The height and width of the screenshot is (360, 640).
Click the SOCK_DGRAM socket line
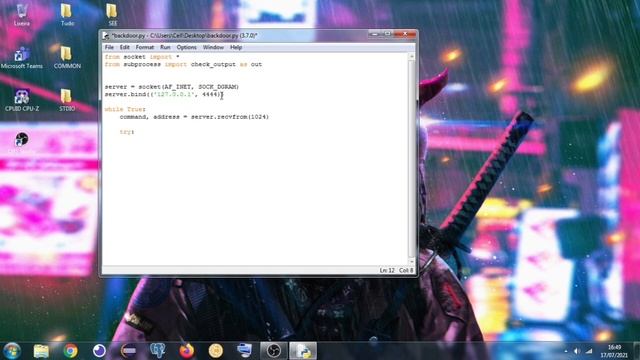point(172,87)
